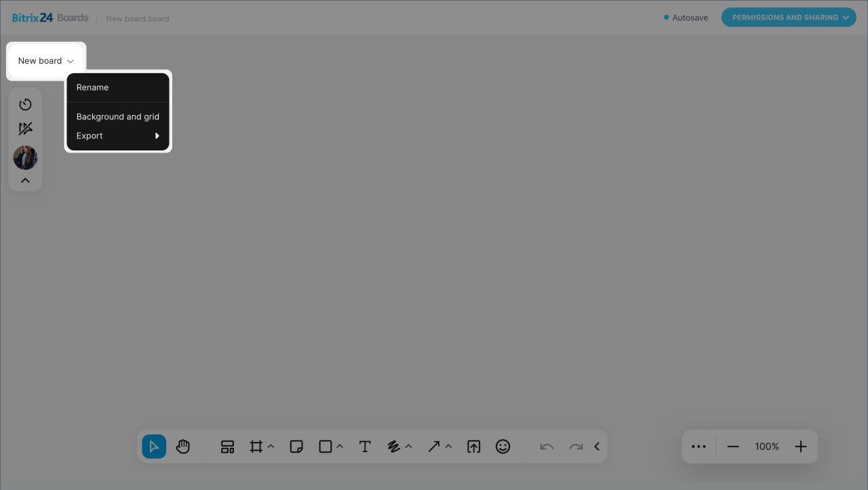Open the New board dropdown
868x490 pixels.
(46, 61)
